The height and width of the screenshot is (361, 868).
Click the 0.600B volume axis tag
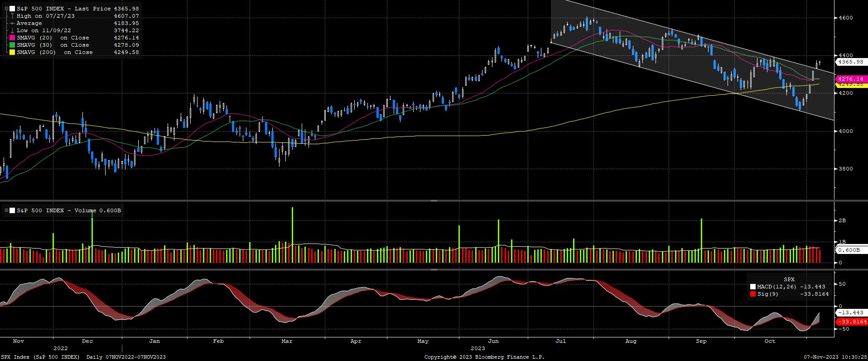[850, 250]
